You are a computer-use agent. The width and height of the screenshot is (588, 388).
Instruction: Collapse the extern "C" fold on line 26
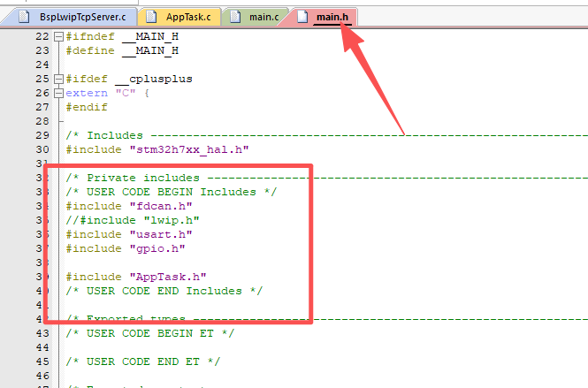click(58, 94)
